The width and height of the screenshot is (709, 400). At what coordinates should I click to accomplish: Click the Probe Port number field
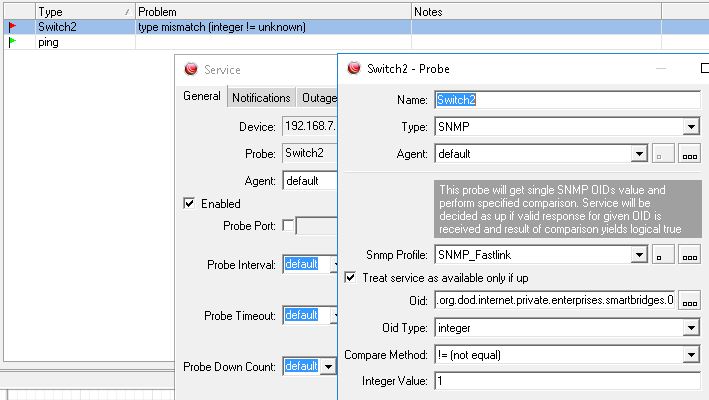[x=317, y=225]
